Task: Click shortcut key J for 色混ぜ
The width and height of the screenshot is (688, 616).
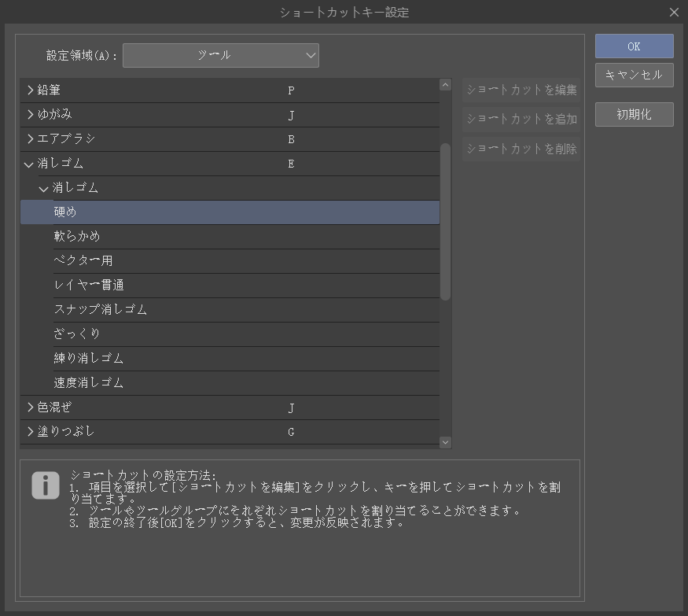Action: tap(291, 408)
